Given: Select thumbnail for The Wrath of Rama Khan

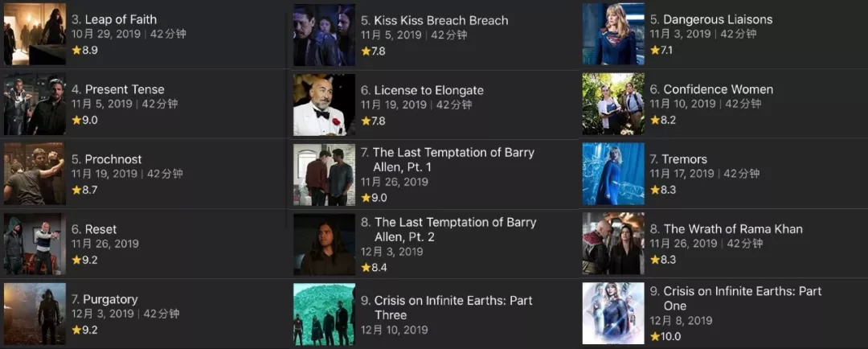Looking at the screenshot, I should [x=613, y=244].
